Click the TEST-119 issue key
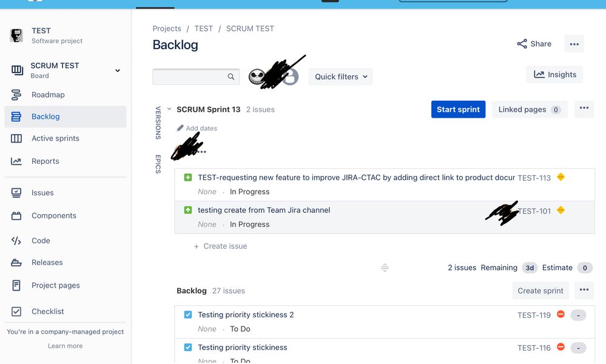The image size is (606, 364). (534, 315)
